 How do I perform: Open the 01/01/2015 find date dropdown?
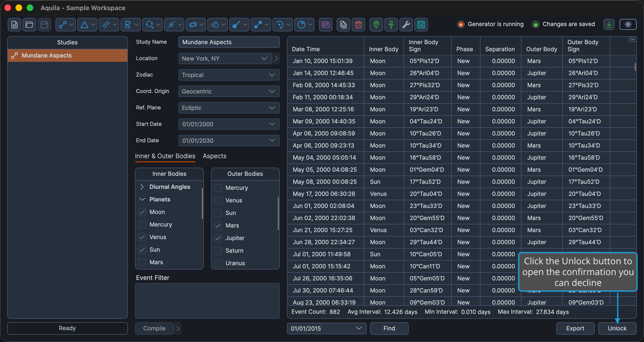[327, 328]
